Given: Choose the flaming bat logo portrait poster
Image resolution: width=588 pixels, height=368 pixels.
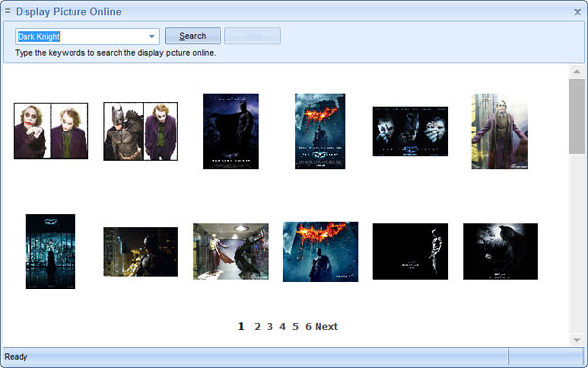Looking at the screenshot, I should (x=319, y=131).
